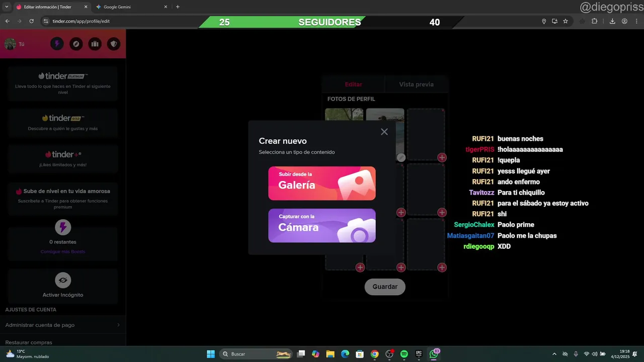The image size is (644, 362).
Task: Open File Explorer from taskbar
Action: pyautogui.click(x=330, y=354)
